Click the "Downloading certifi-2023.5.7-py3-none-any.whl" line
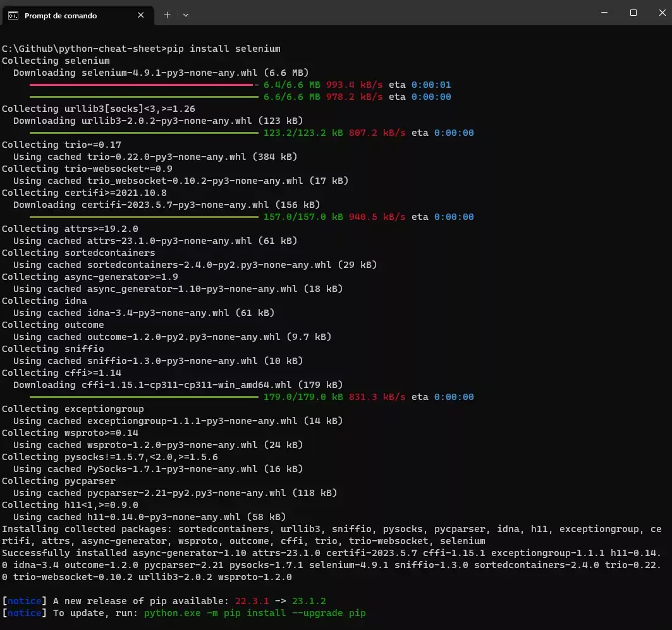Image resolution: width=672 pixels, height=630 pixels. point(168,205)
